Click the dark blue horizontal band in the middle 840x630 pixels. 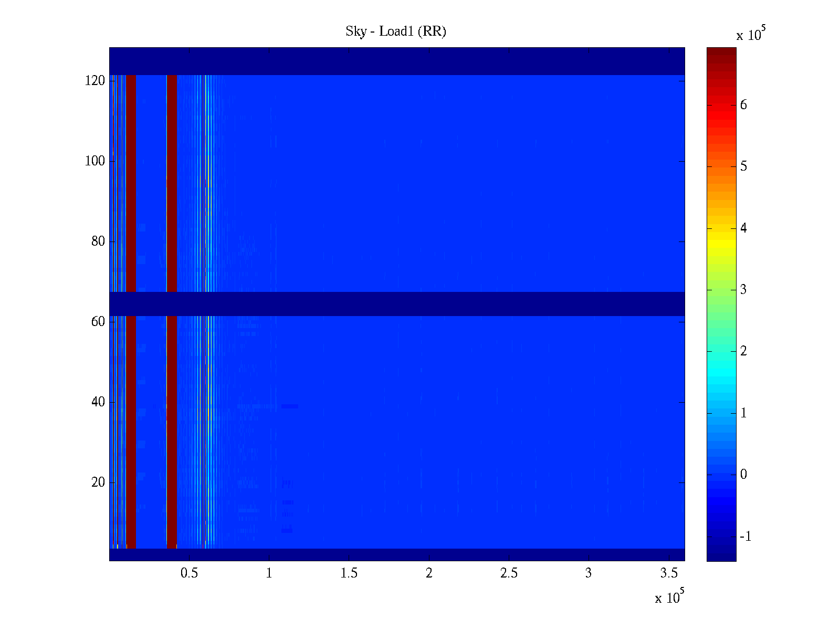click(397, 304)
